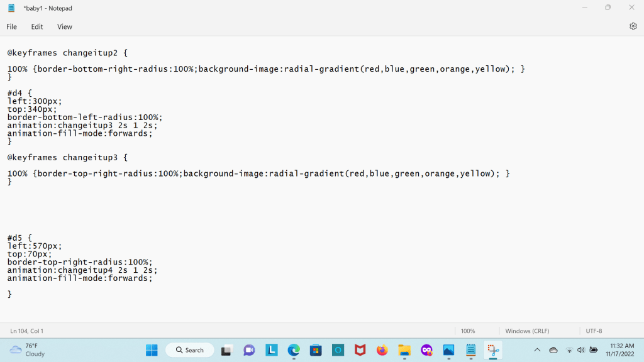Launch Firefox from the taskbar
644x362 pixels.
[382, 350]
